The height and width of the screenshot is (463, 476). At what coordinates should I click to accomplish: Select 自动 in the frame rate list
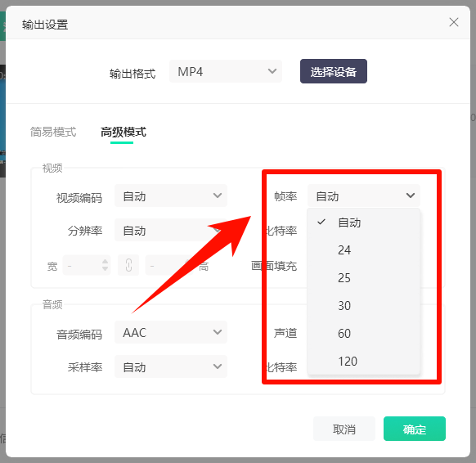(364, 223)
